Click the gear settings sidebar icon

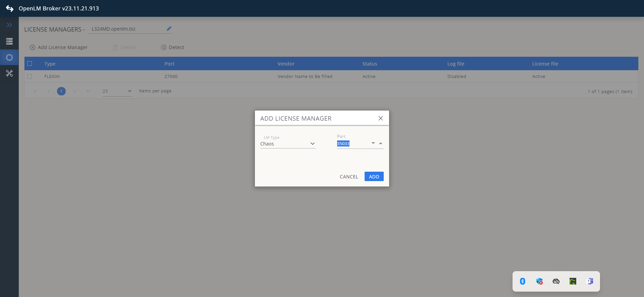(x=9, y=57)
